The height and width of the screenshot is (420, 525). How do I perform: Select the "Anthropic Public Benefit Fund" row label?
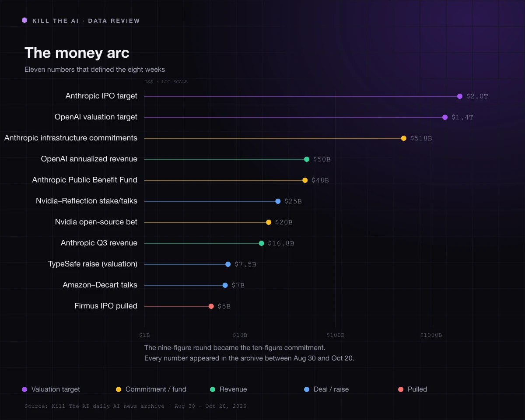click(85, 180)
